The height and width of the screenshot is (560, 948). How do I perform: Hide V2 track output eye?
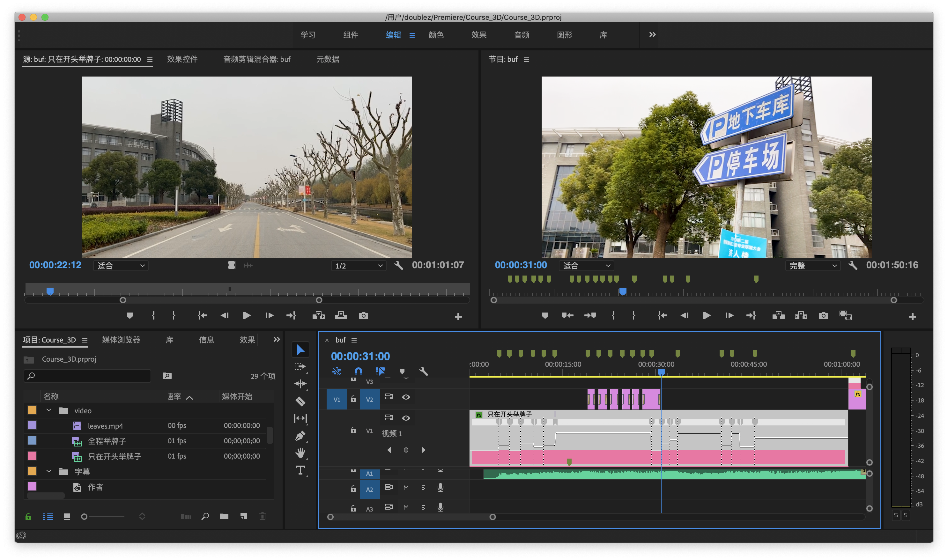[406, 397]
